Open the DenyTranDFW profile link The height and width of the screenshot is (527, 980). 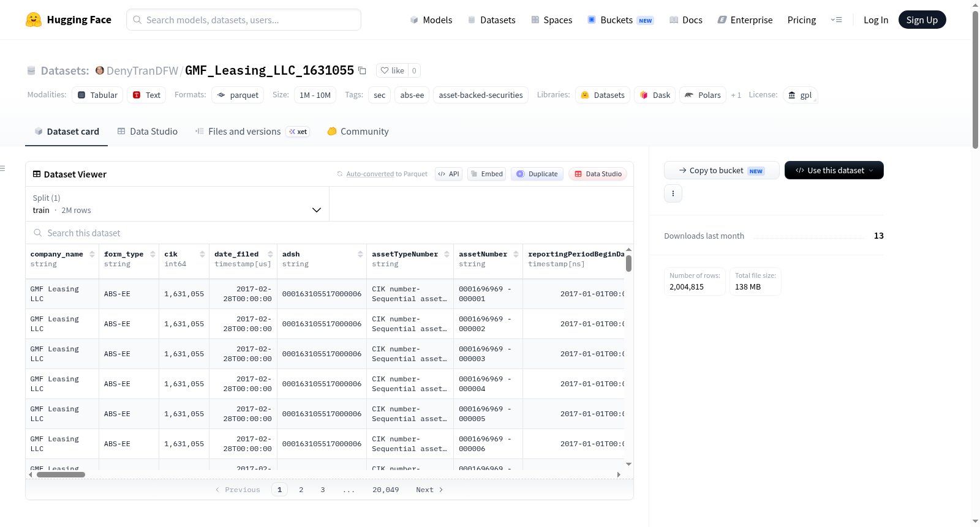pos(143,70)
